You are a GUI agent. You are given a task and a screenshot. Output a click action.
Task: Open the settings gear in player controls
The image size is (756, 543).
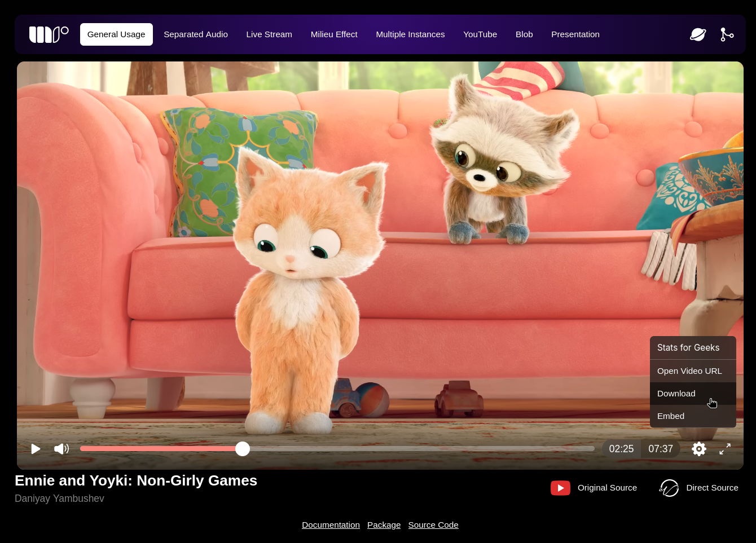point(699,449)
